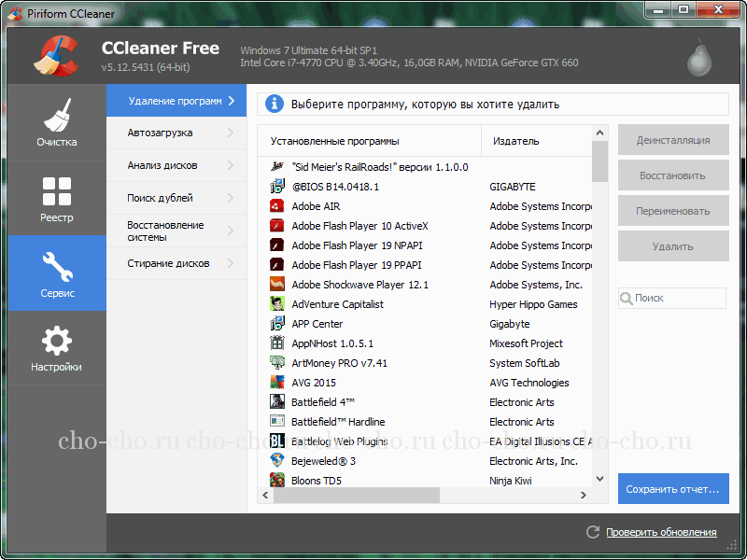Click the Piriform pear logo
Viewport: 747px width, 560px height.
[x=698, y=58]
